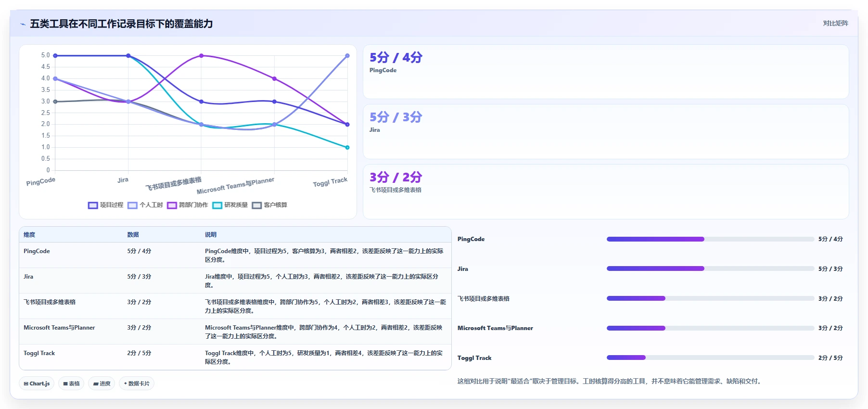
Task: Click the footnote text starting 这组对比用于说明
Action: click(x=610, y=381)
